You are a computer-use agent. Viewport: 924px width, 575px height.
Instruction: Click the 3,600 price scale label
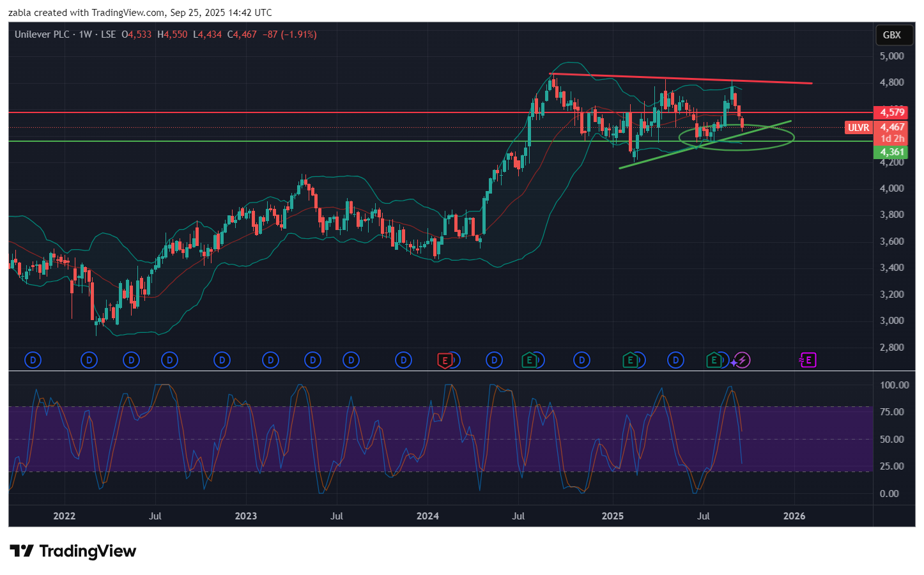pos(892,241)
